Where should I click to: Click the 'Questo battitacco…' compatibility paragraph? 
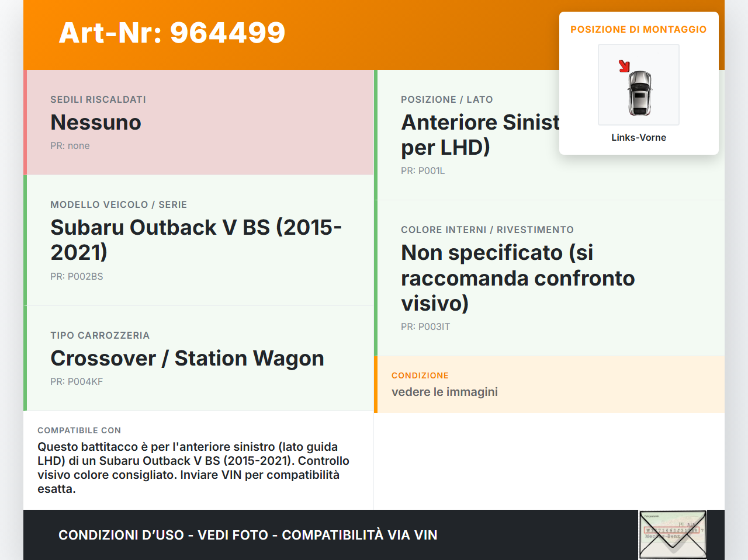click(193, 468)
